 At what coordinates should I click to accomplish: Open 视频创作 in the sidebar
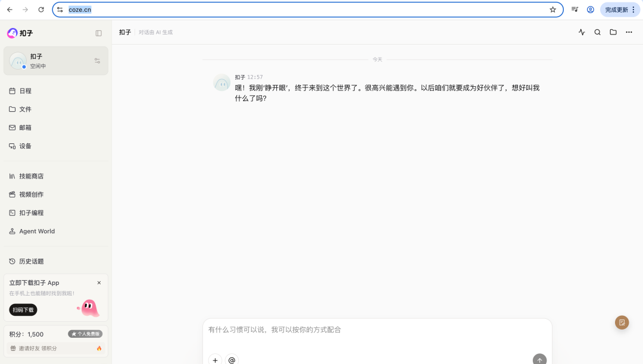tap(56, 194)
